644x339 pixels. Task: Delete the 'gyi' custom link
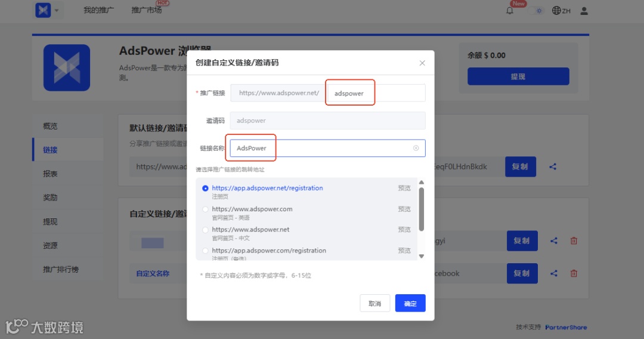click(574, 241)
